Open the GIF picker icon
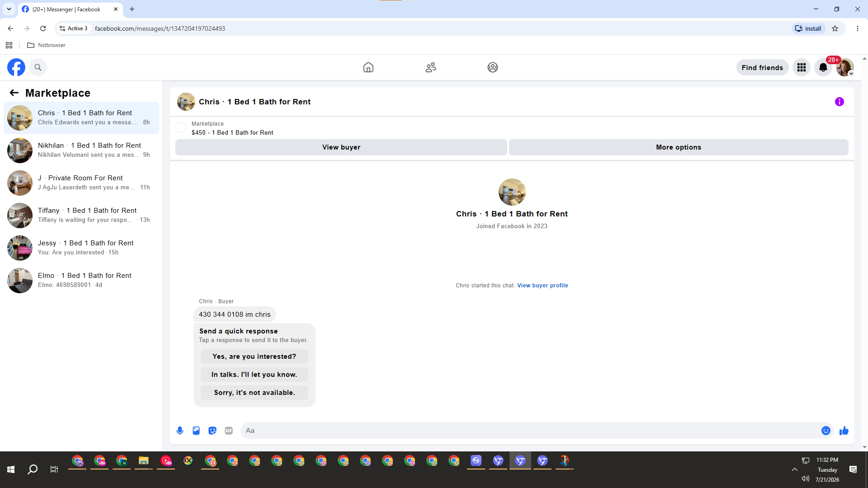 229,431
